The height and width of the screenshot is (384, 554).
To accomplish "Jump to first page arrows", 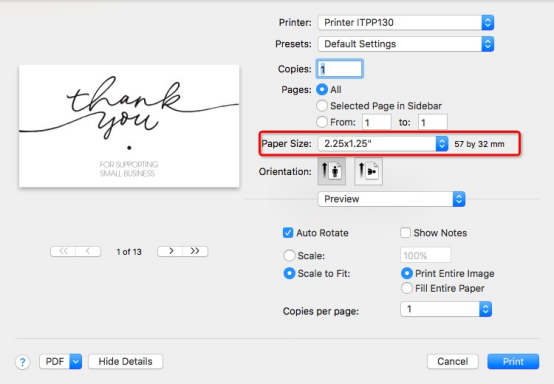I will 63,251.
